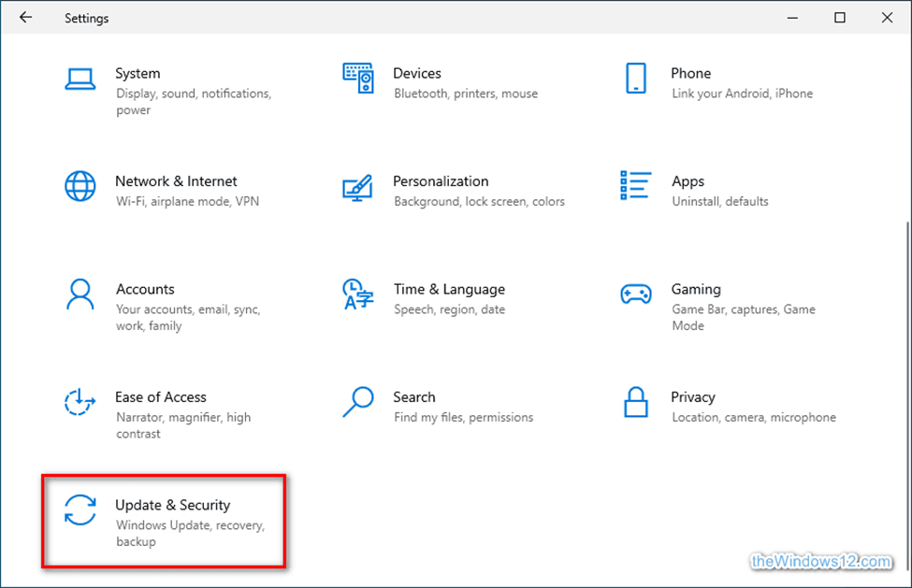Screen dimensions: 912x588
Task: Open the Network & Internet globe icon
Action: coord(80,186)
